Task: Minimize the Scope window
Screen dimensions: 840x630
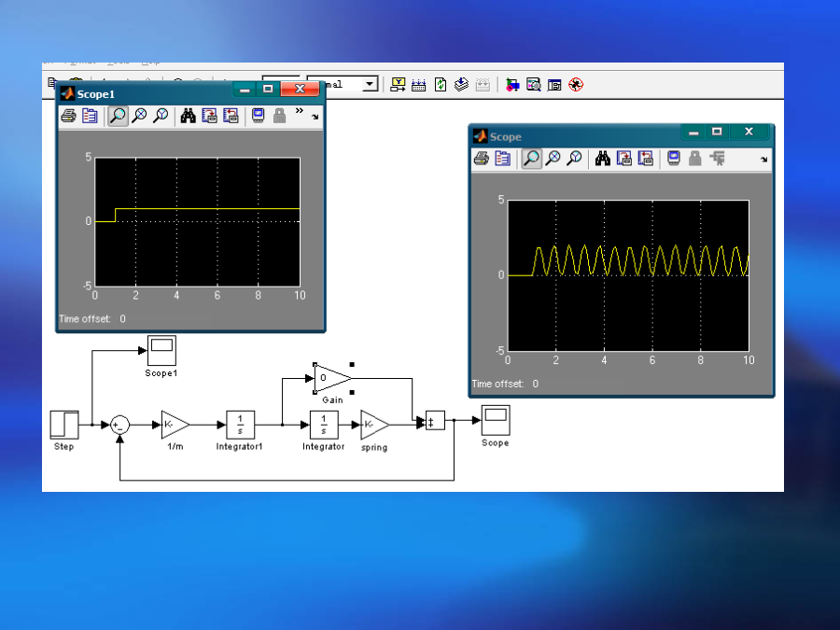Action: [x=693, y=132]
